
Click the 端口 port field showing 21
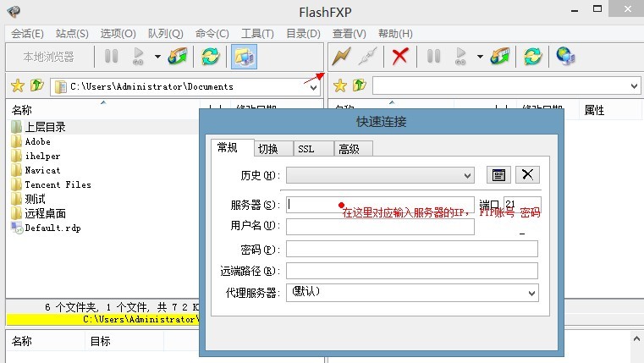point(522,204)
